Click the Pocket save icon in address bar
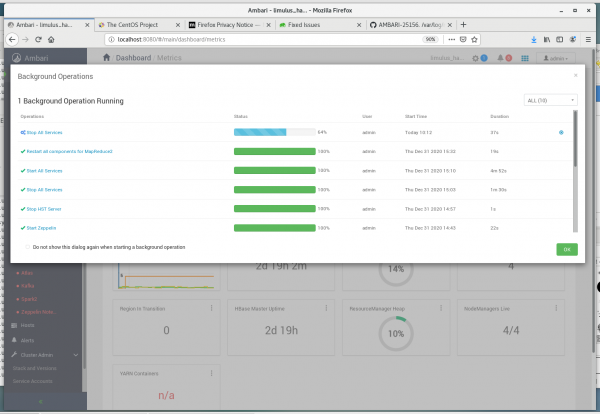This screenshot has height=414, width=600. click(x=463, y=39)
